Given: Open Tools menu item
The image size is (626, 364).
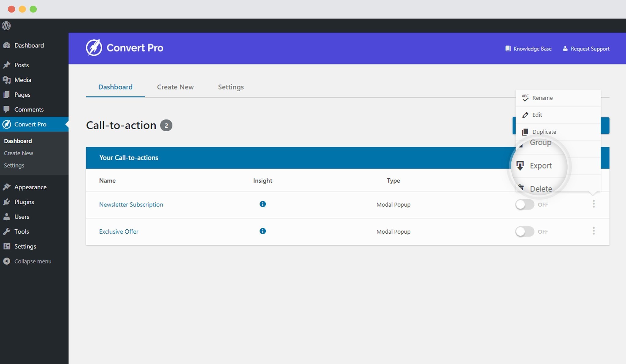Looking at the screenshot, I should click(21, 231).
